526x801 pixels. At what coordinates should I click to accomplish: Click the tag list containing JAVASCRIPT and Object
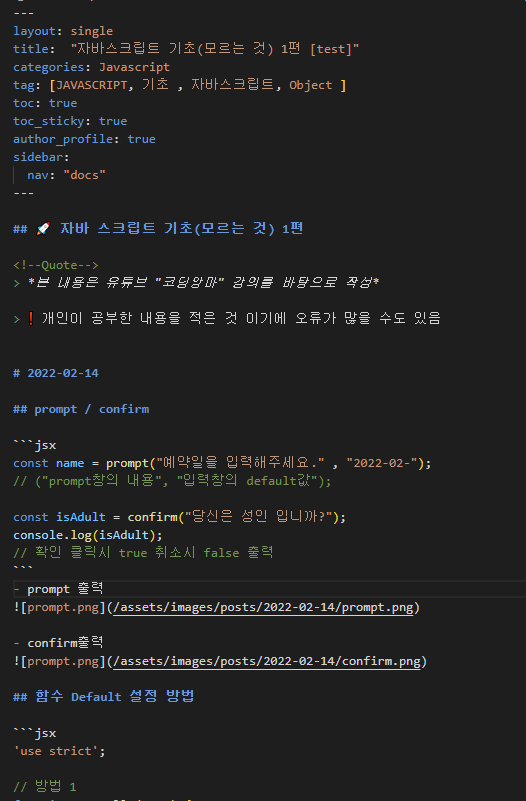point(198,85)
